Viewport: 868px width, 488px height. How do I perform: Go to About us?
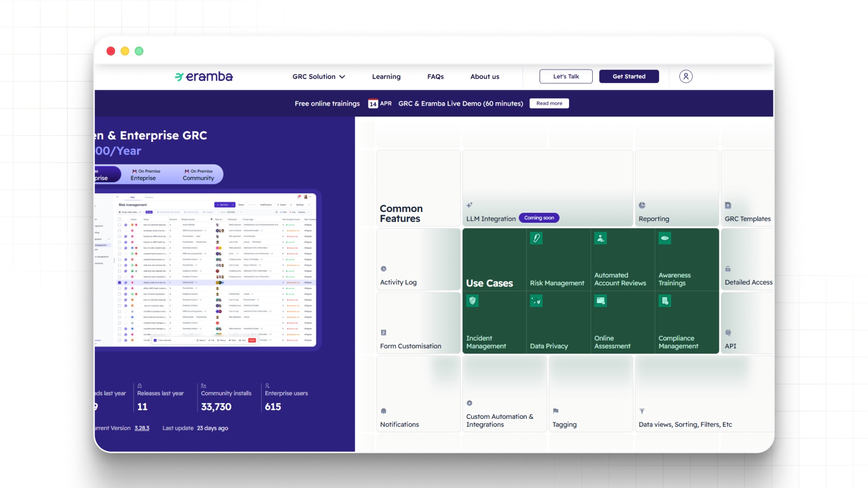pyautogui.click(x=485, y=76)
